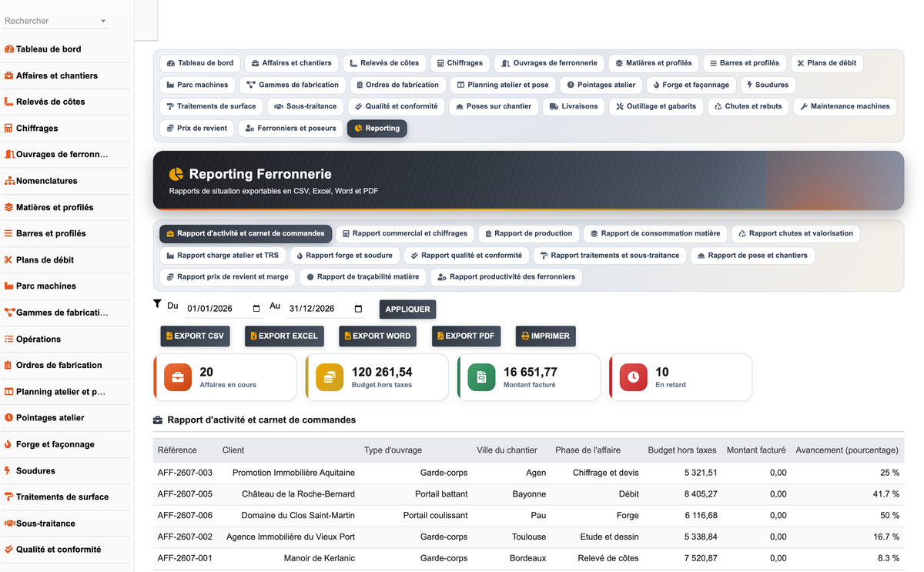
Task: Click the Montant facturé invoice icon
Action: (481, 377)
